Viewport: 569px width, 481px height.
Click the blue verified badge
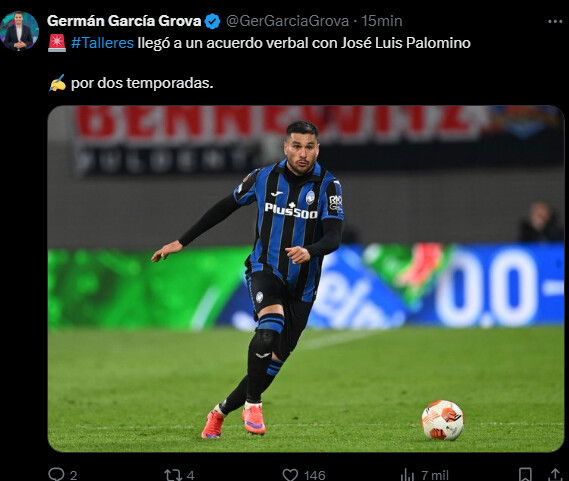click(213, 21)
